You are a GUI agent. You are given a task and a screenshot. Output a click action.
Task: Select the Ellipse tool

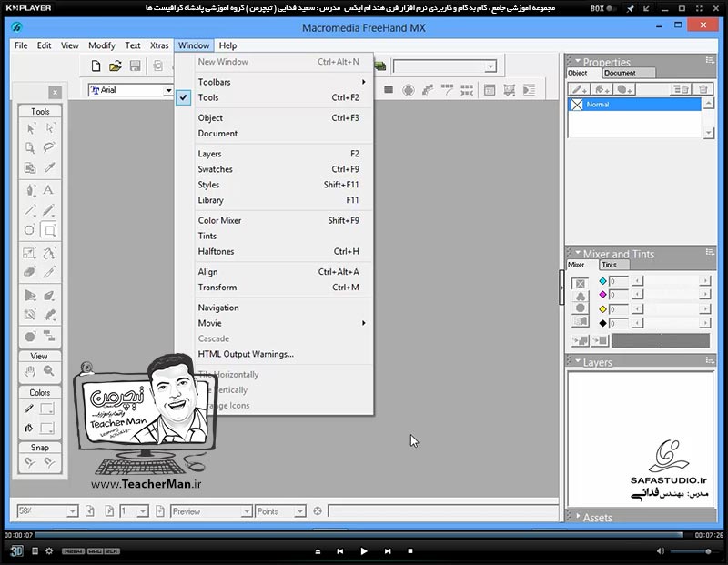point(30,230)
